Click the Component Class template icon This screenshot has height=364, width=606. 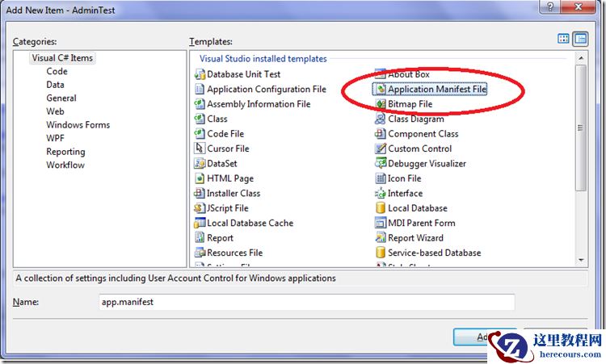coord(381,133)
